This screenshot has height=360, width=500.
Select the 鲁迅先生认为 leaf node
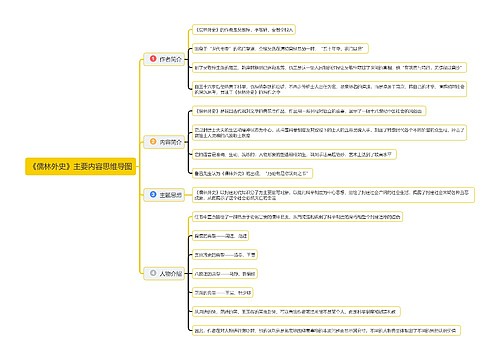[x=252, y=173]
